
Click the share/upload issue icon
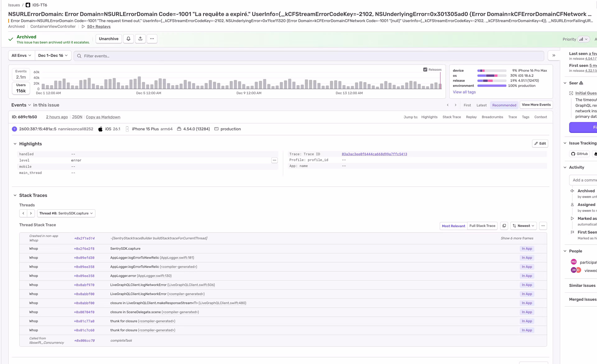(140, 39)
